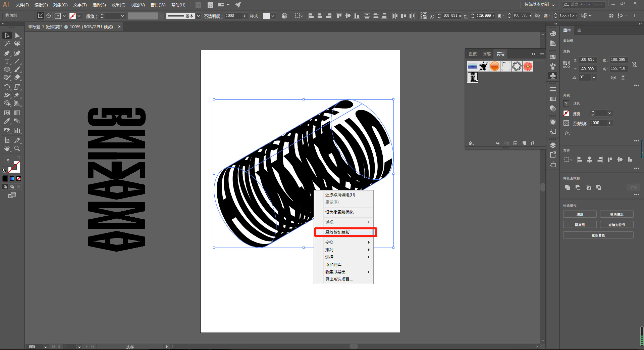Open the rotation angle dropdown
This screenshot has height=350, width=644.
tap(594, 77)
